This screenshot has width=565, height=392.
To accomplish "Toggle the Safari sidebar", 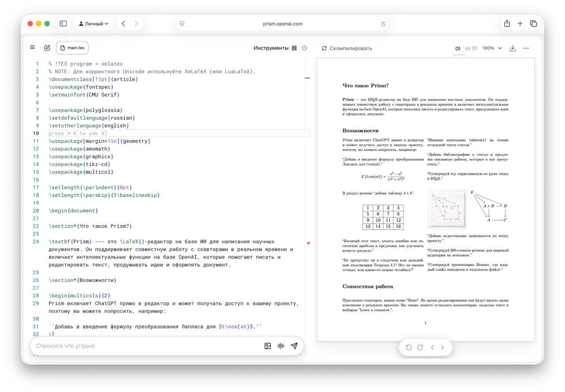I will pos(63,24).
